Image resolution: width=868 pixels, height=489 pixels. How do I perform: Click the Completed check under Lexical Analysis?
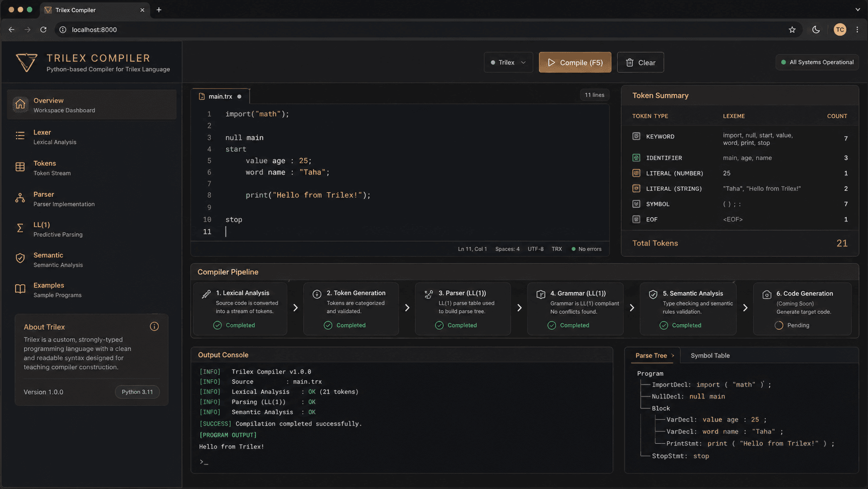click(218, 325)
